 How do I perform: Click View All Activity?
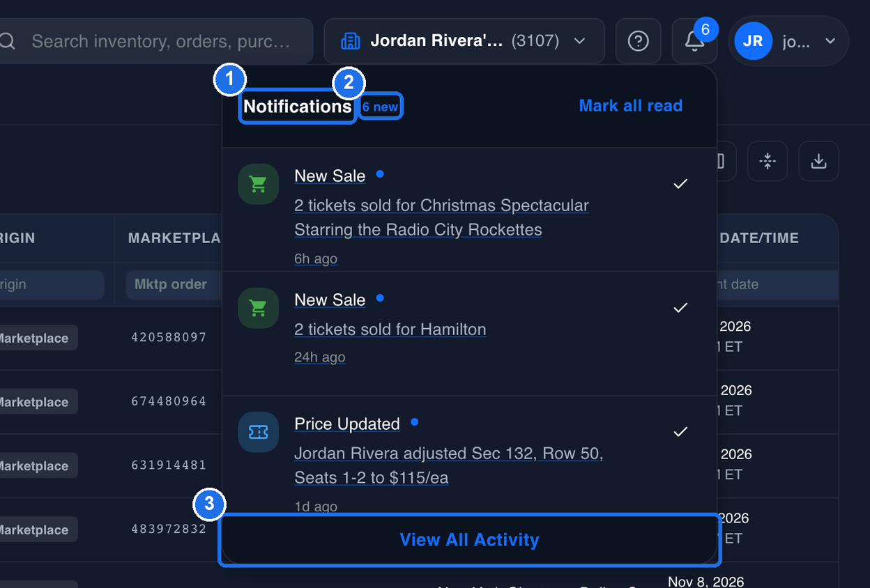pos(469,540)
